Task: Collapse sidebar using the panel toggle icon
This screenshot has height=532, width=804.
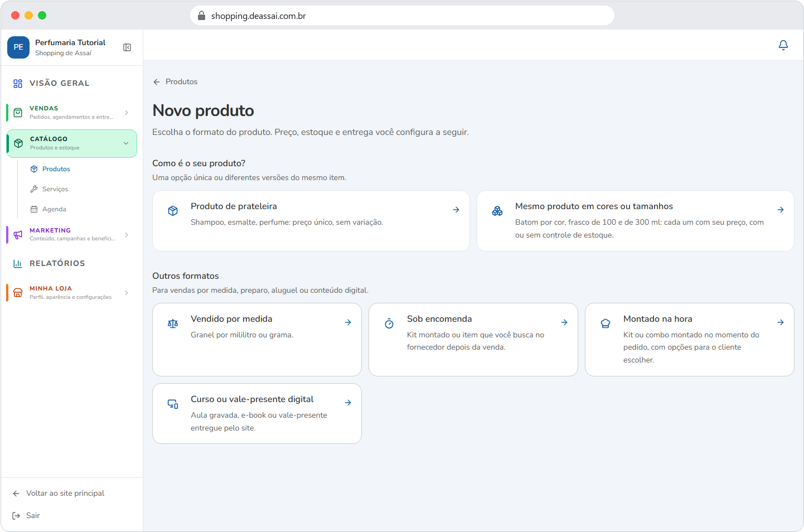Action: pos(127,47)
